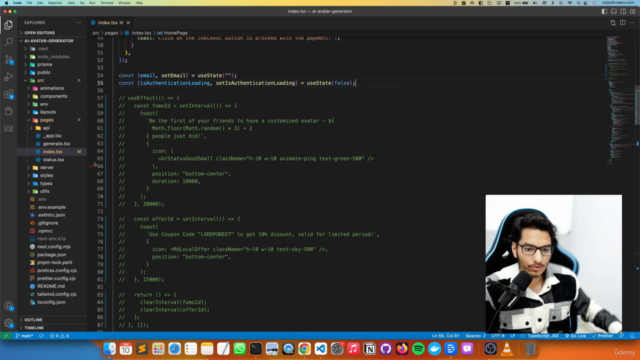Expand the layouts folder
Viewport: 640px width, 360px height.
[48, 112]
